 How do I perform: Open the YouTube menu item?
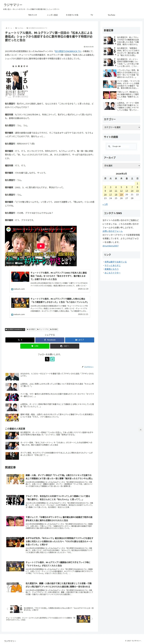point(111,15)
